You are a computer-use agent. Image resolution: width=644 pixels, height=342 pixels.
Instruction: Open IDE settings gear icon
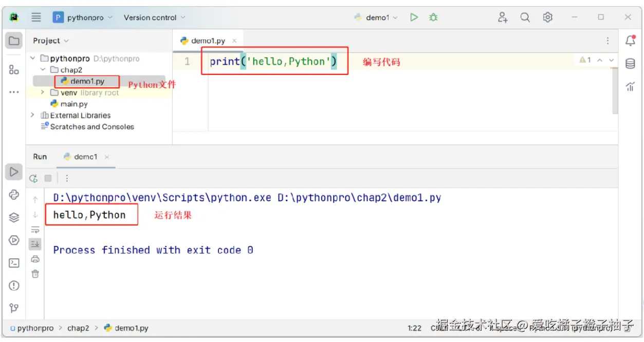547,17
